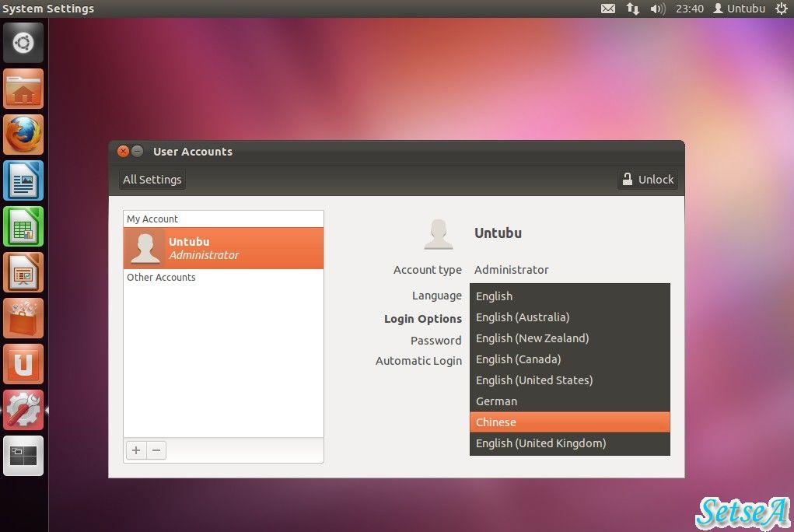This screenshot has height=532, width=794.
Task: Click the Untubu name heading
Action: tap(498, 233)
